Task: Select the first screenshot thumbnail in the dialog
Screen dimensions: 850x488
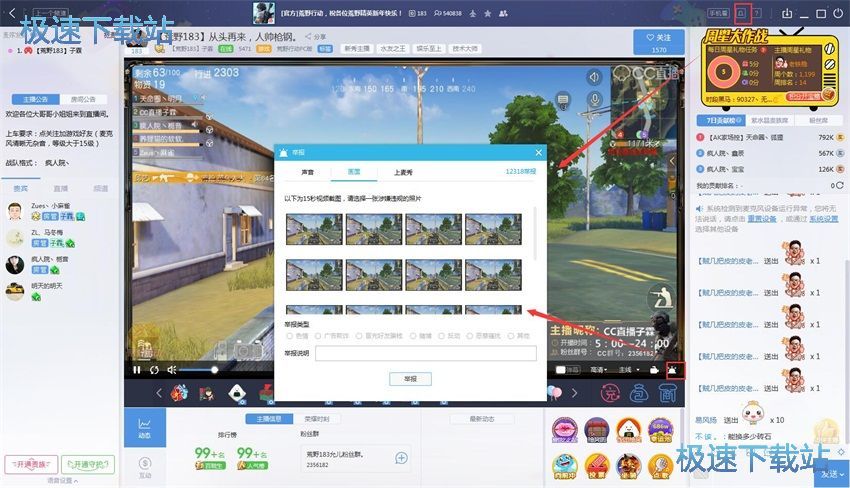Action: (314, 229)
